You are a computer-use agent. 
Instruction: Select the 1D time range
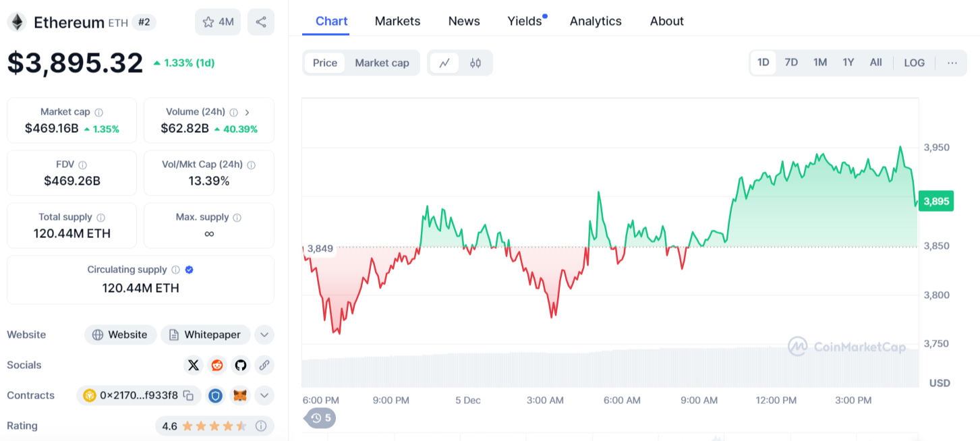coord(763,63)
